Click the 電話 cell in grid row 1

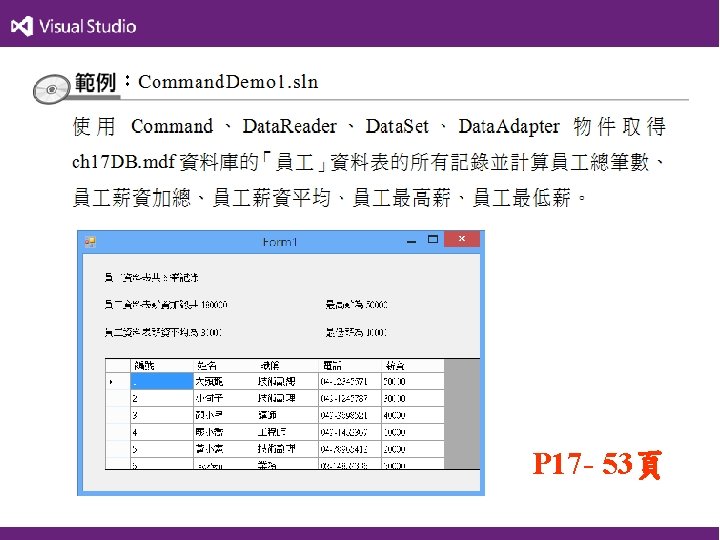pyautogui.click(x=350, y=381)
